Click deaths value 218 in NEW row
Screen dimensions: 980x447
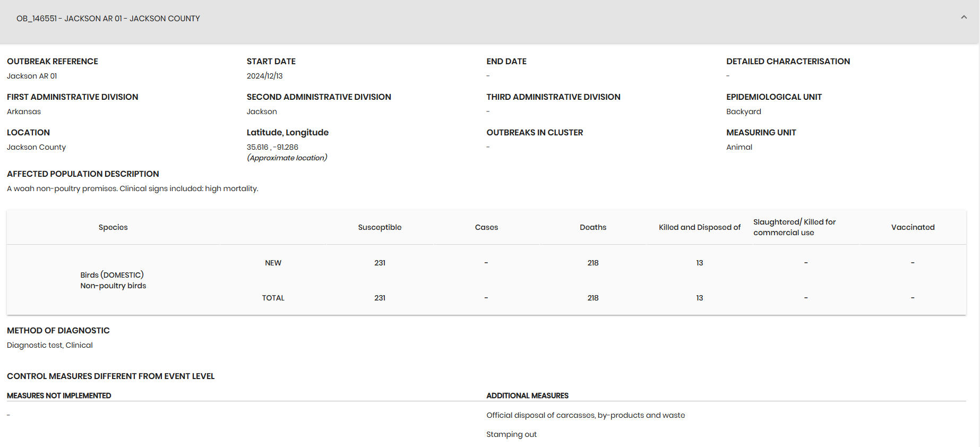tap(593, 263)
